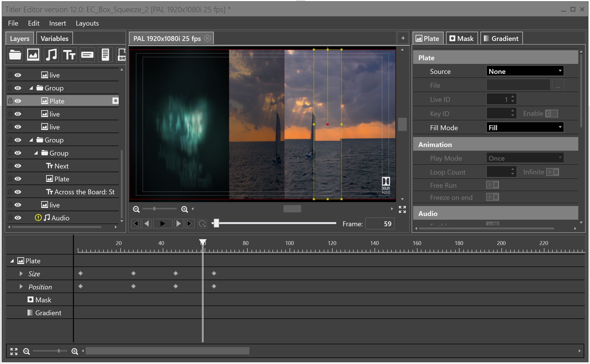Close the PAL 1920x1080i tab
The height and width of the screenshot is (364, 590).
(207, 38)
